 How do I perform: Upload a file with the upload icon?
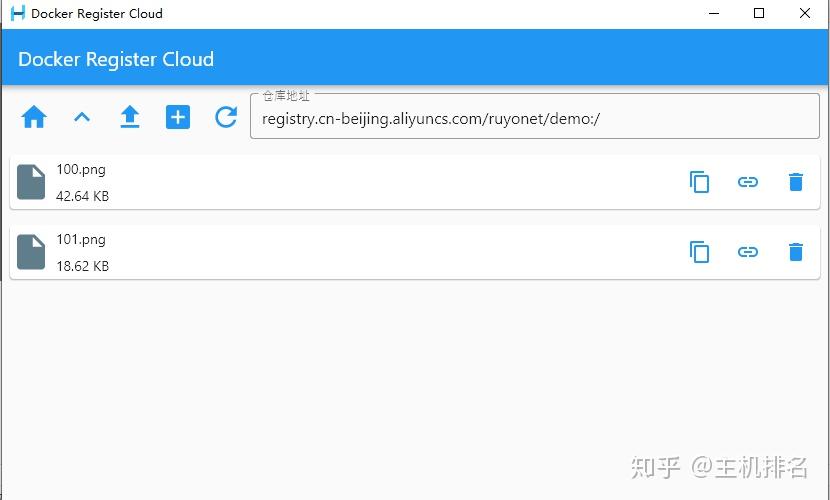click(130, 117)
